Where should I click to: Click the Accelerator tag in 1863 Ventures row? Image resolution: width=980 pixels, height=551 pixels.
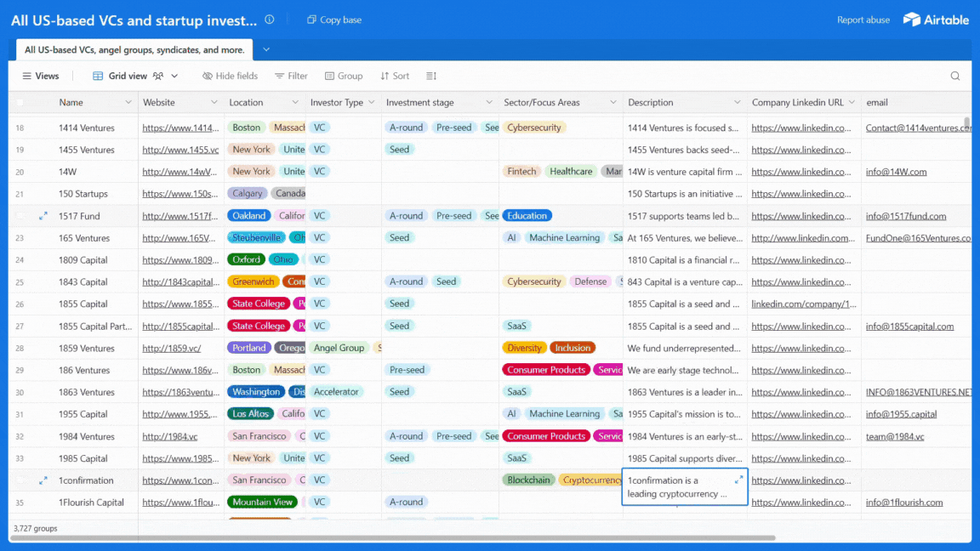pyautogui.click(x=336, y=392)
